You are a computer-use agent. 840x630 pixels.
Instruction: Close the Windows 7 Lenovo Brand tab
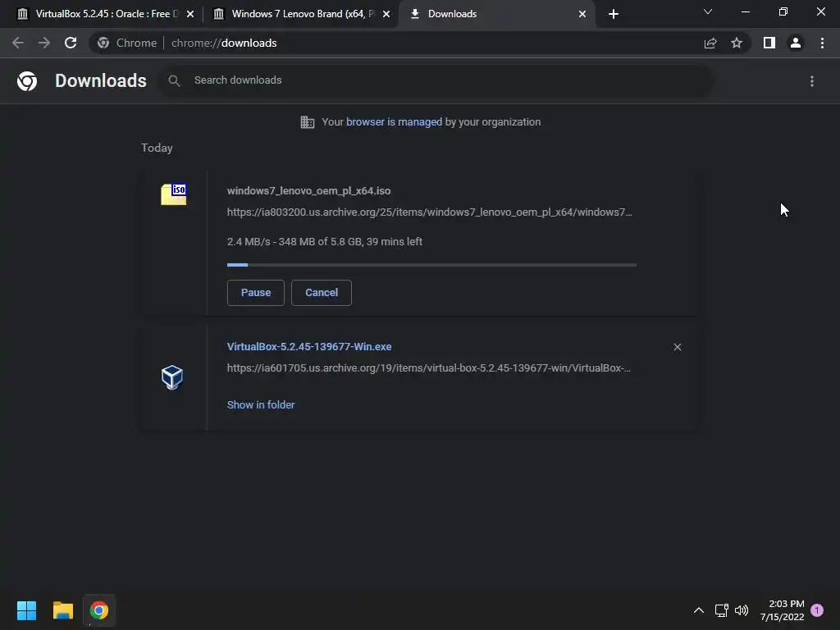[386, 14]
